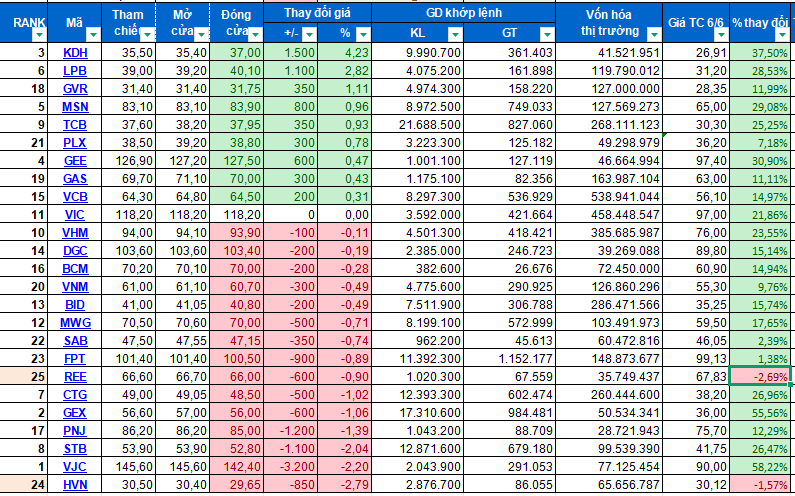The width and height of the screenshot is (795, 496).
Task: Open the Mã column filter dropdown
Action: pos(93,35)
